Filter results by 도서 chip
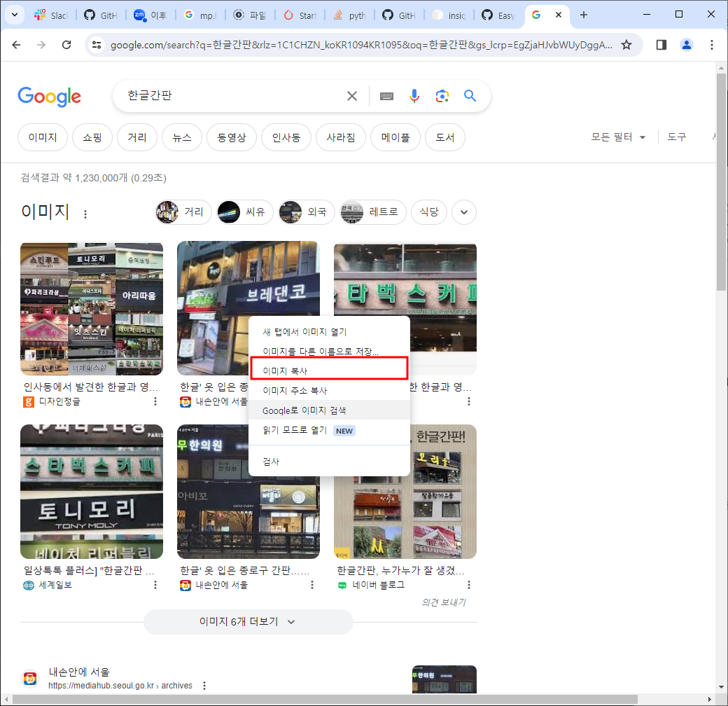 pos(444,137)
